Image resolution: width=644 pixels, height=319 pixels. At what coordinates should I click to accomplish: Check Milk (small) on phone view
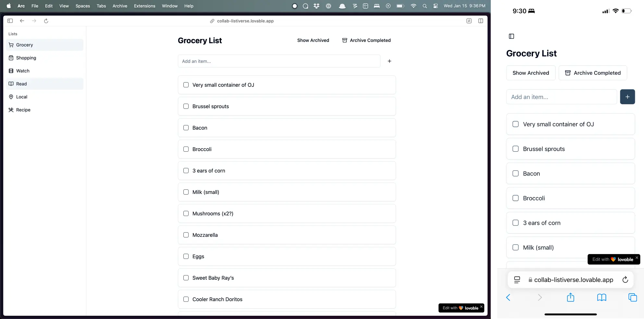(515, 248)
